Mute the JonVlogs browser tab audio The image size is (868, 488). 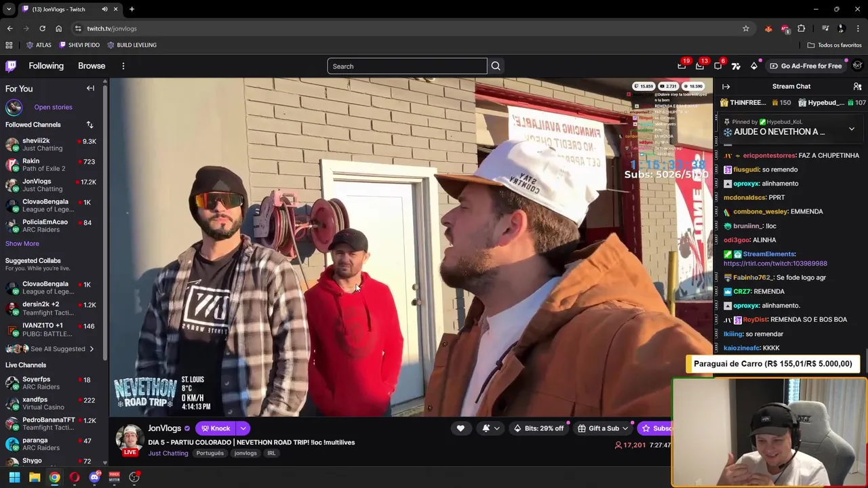[x=104, y=9]
